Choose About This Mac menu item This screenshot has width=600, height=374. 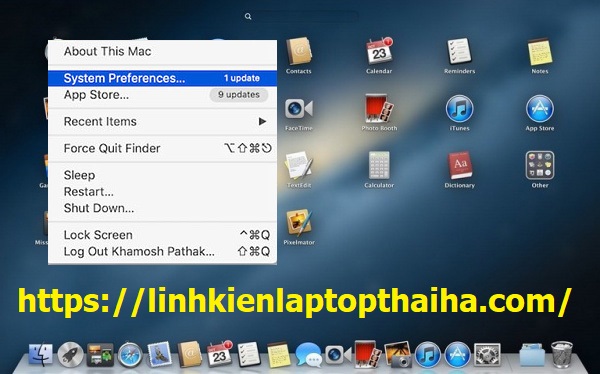[x=162, y=51]
